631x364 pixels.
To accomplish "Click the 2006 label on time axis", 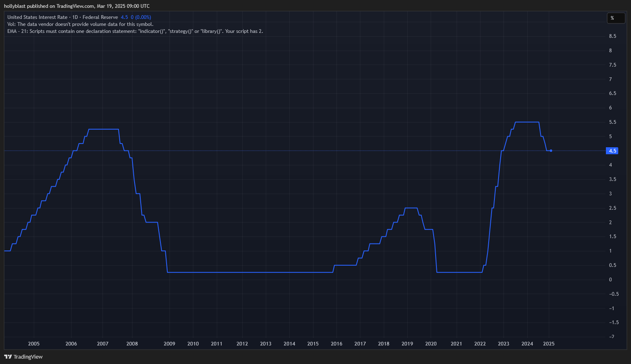I will (71, 344).
